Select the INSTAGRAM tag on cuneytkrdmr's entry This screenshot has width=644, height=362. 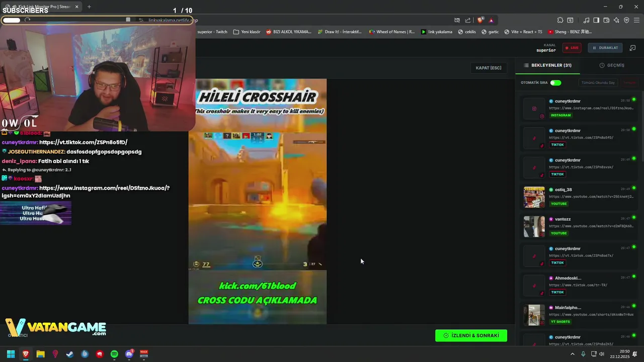561,115
